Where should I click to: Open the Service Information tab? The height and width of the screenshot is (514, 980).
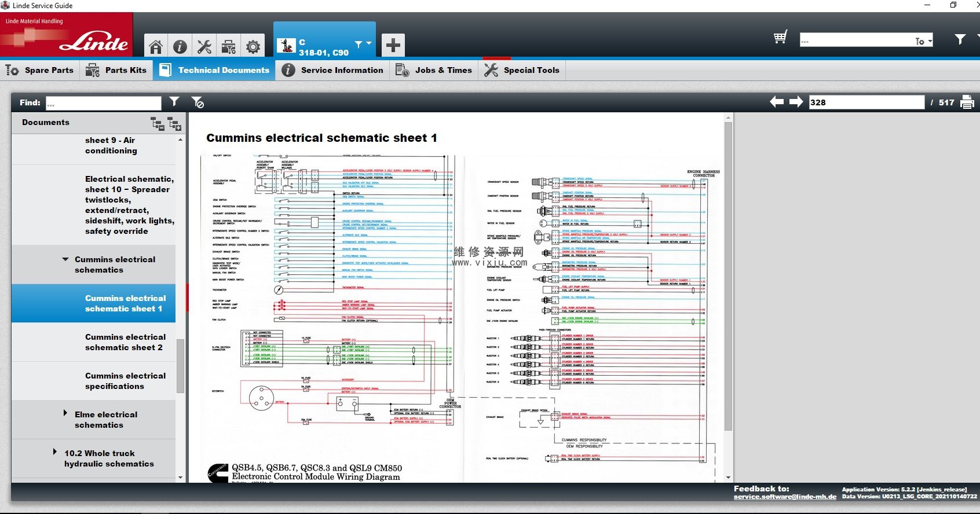click(x=332, y=70)
